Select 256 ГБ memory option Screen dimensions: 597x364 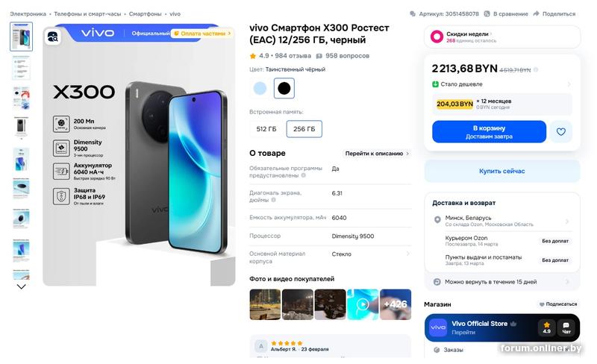click(304, 129)
